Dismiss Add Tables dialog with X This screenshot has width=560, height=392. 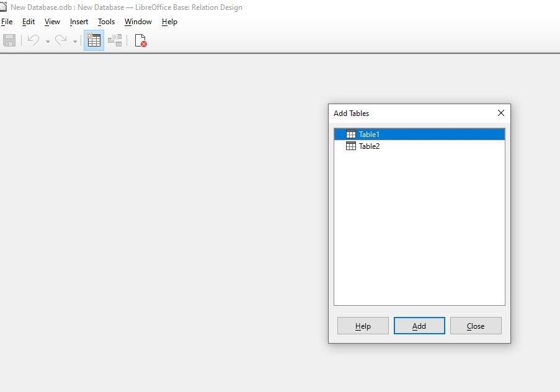[501, 113]
